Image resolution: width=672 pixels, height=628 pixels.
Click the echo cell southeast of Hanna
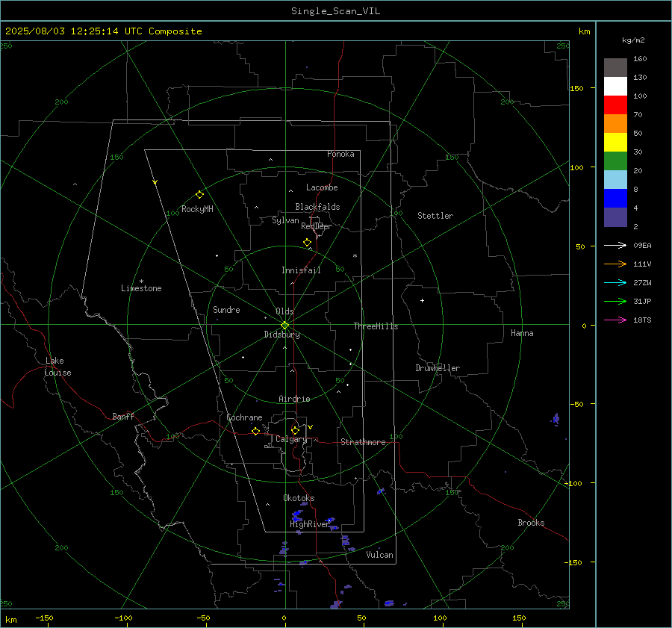point(556,418)
